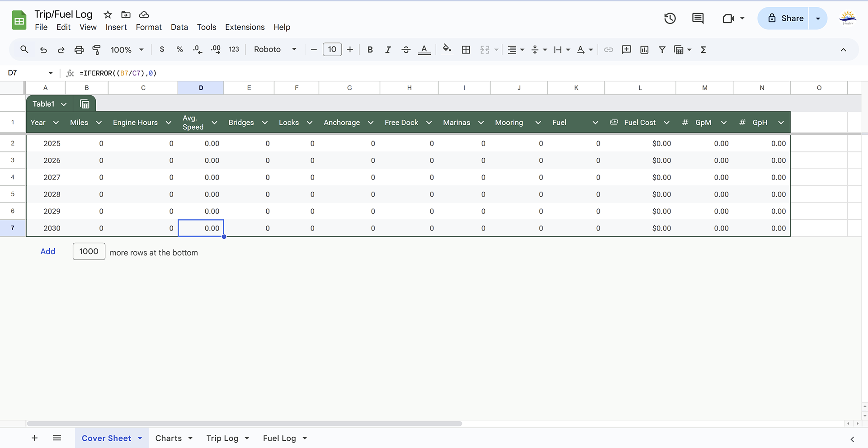Decrease font size with minus button
This screenshot has width=868, height=448.
pos(314,49)
